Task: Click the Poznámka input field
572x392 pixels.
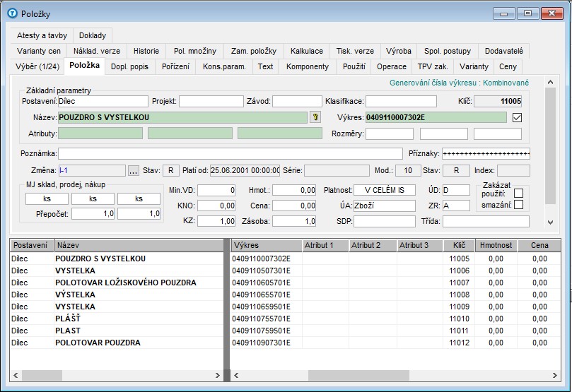Action: tap(230, 153)
